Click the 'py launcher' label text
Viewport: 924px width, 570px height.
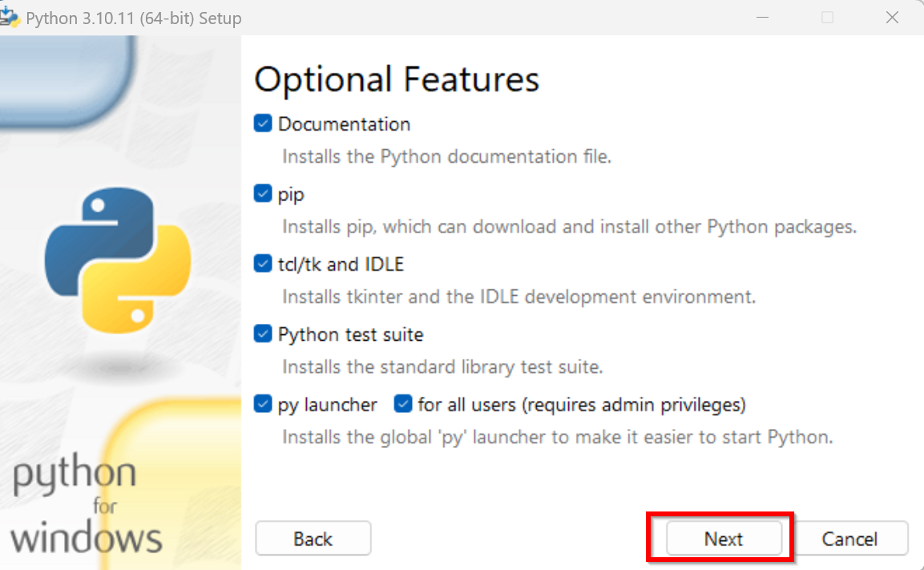[x=328, y=405]
